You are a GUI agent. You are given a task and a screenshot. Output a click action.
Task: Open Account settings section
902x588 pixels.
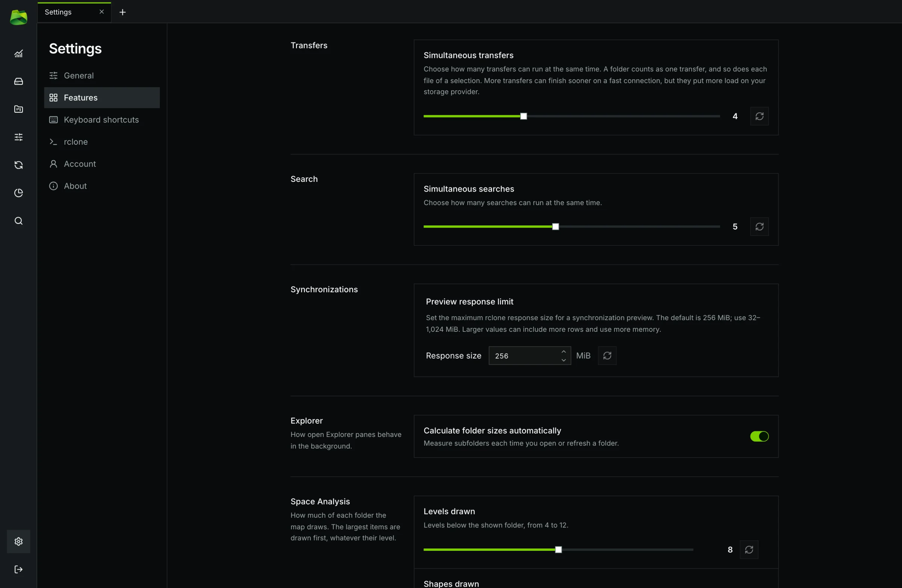(102, 164)
